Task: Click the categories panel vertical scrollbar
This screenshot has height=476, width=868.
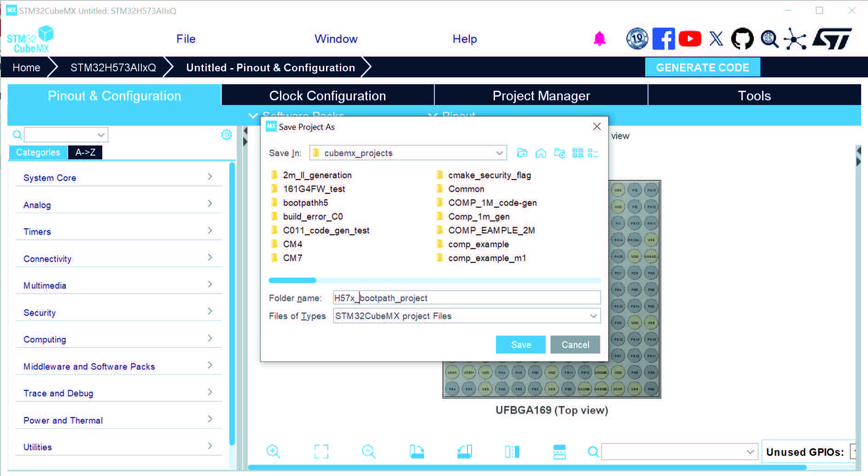Action: point(232,304)
